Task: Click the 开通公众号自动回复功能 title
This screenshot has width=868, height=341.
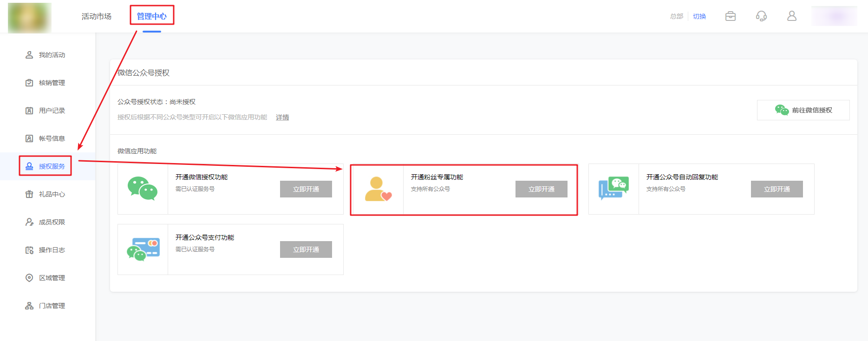Action: pyautogui.click(x=682, y=177)
